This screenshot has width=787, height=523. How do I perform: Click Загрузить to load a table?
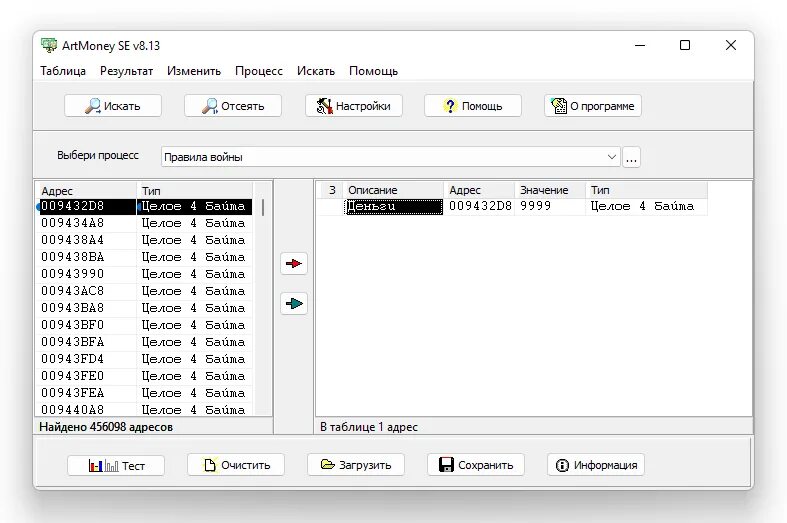[x=356, y=465]
